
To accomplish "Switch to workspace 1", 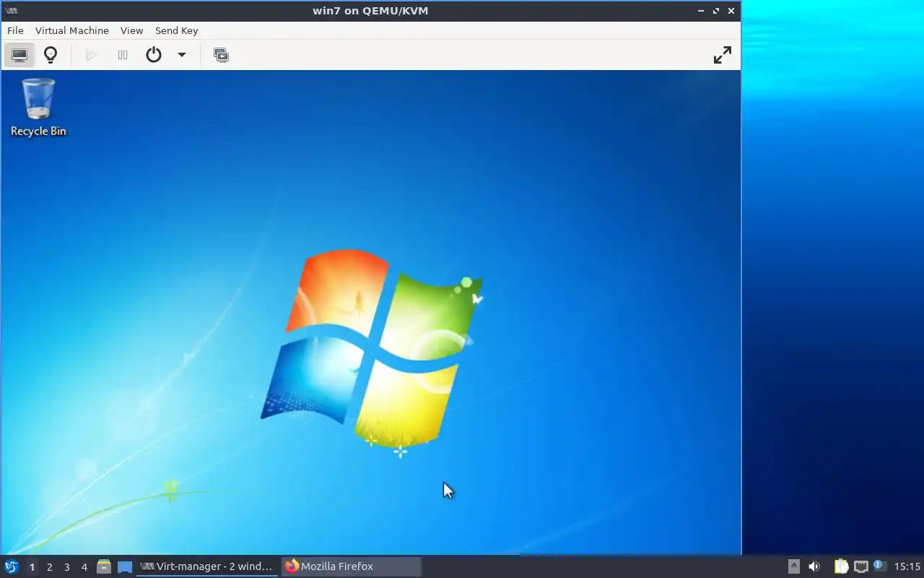I will (x=32, y=567).
